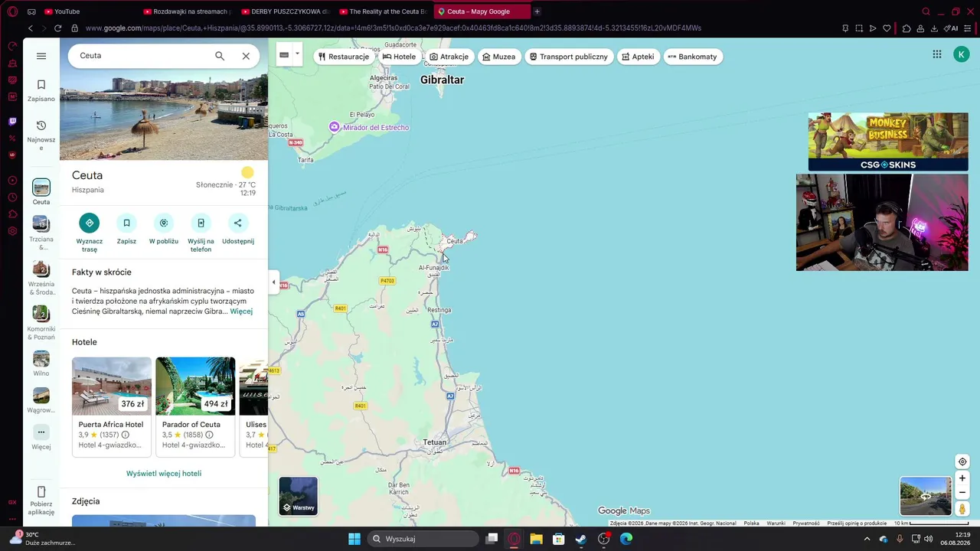Click the W pobliżu nearby button

164,223
